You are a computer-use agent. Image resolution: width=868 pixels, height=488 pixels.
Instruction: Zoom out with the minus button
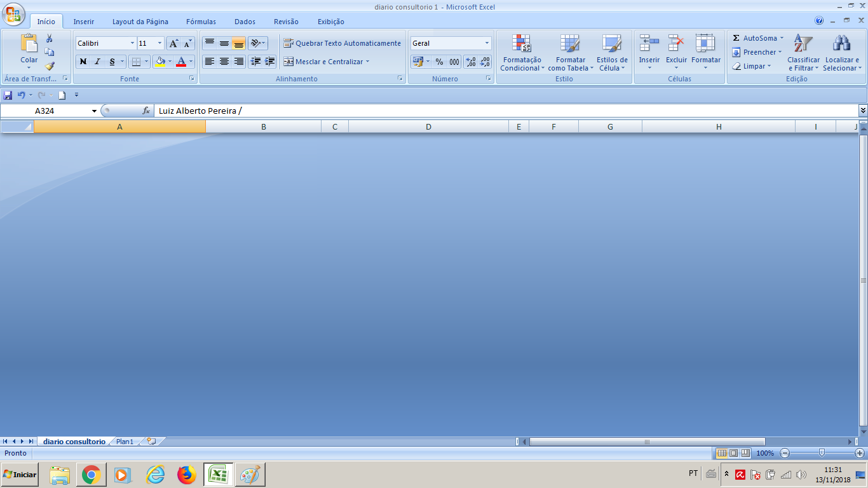coord(785,453)
